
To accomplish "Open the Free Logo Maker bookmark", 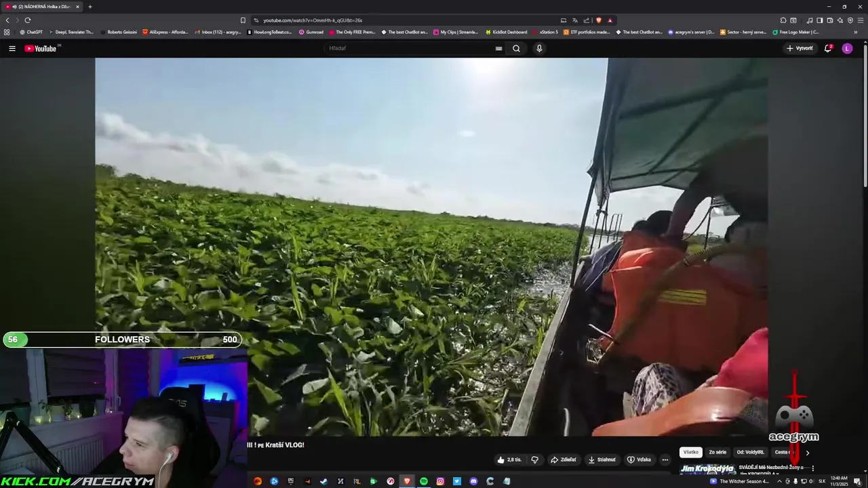I will (795, 32).
